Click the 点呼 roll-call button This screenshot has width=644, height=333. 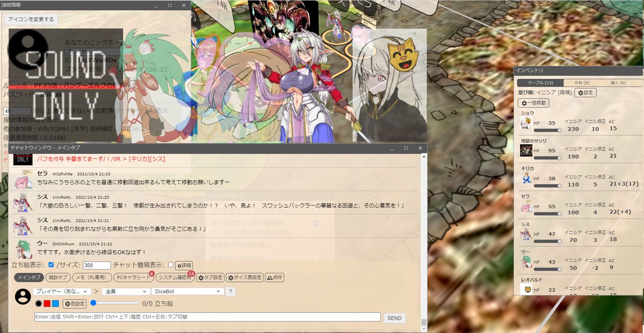pos(275,277)
